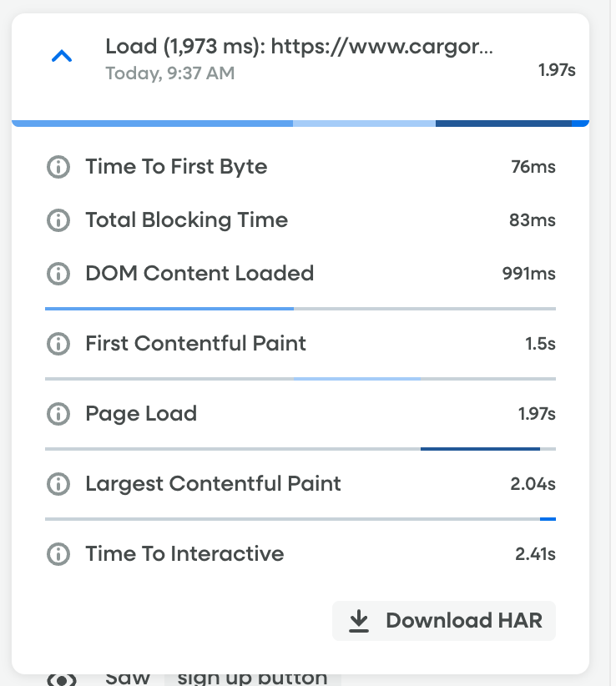The image size is (616, 686).
Task: Collapse the Load details with the chevron
Action: point(62,57)
